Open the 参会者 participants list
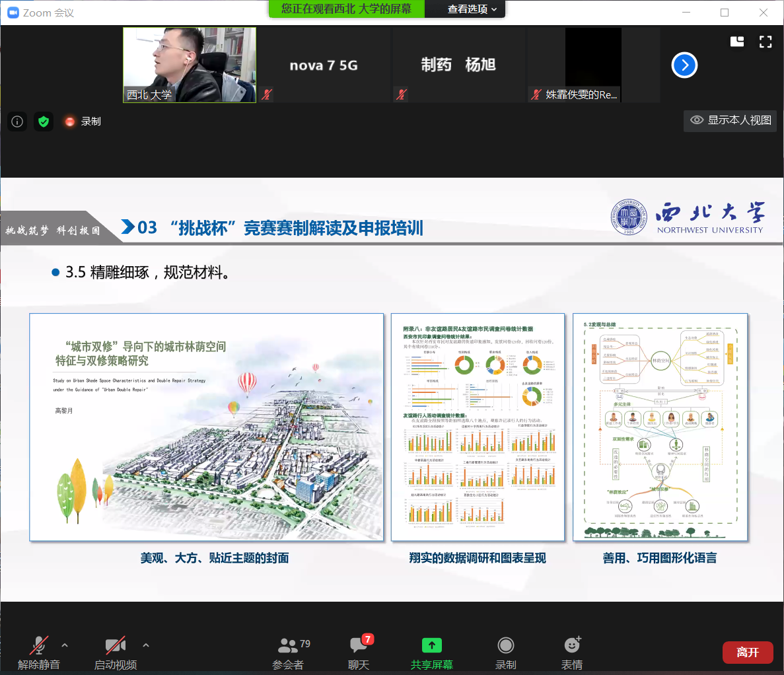 coord(289,651)
